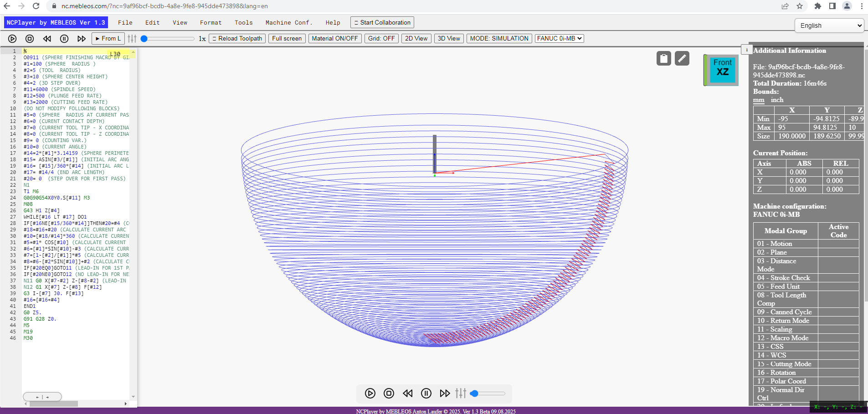868x414 pixels.
Task: Click the Start Collaboration button
Action: coord(382,22)
